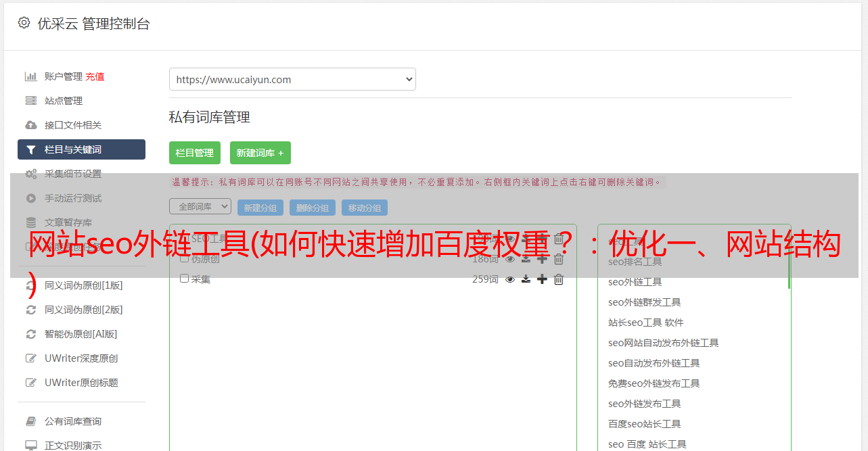Viewport: 868px width, 451px height.
Task: Click the play icon for 手动运行测试
Action: (x=31, y=198)
